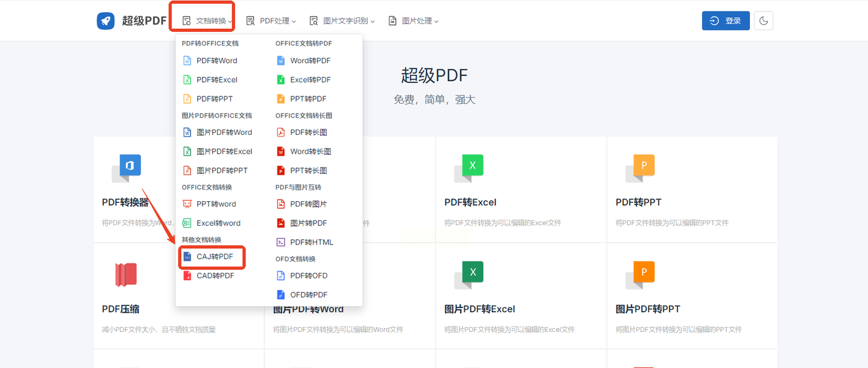Click the PDF转换器 card title
Viewport: 868px width, 368px height.
[x=125, y=202]
